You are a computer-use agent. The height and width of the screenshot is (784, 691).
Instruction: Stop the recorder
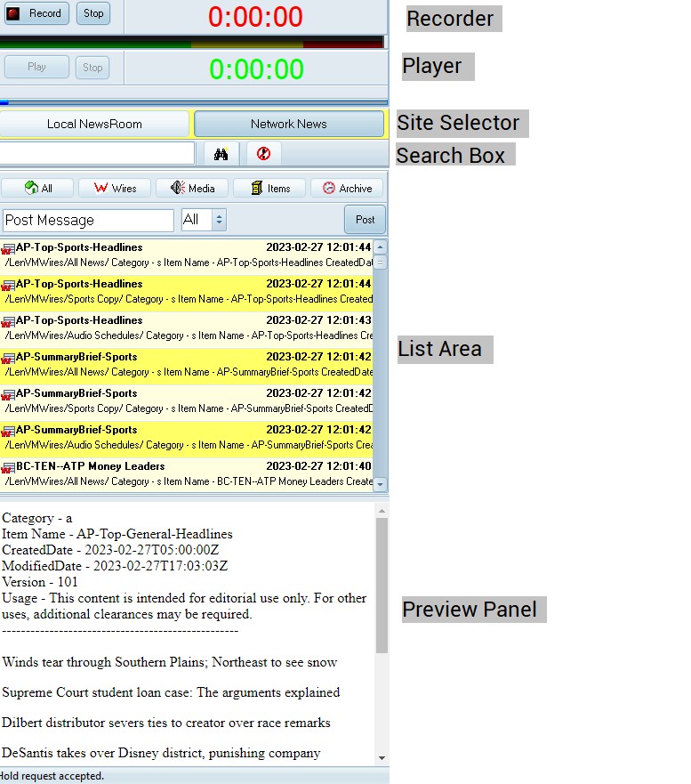(92, 13)
